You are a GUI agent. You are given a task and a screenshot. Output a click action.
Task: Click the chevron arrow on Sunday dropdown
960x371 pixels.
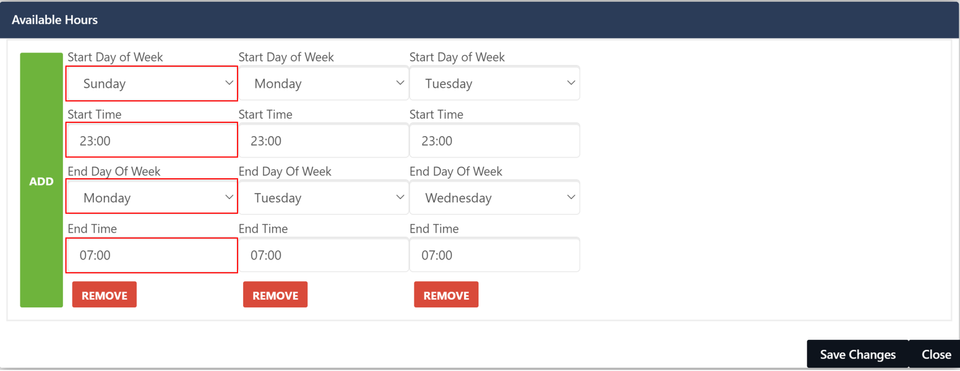click(230, 83)
